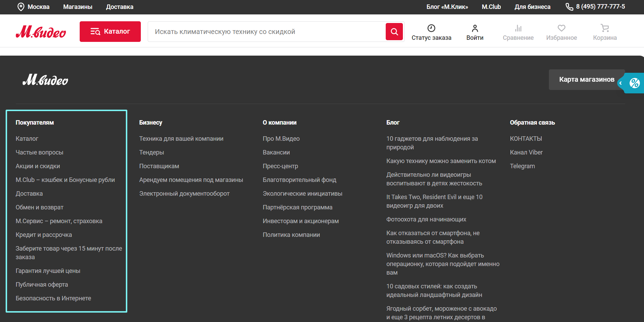Viewport: 644px width, 322px height.
Task: Open the footer Каталог link
Action: 27,139
